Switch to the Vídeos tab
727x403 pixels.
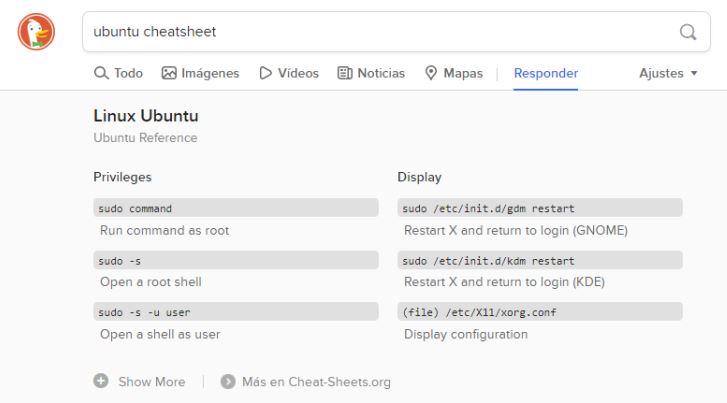[x=289, y=73]
